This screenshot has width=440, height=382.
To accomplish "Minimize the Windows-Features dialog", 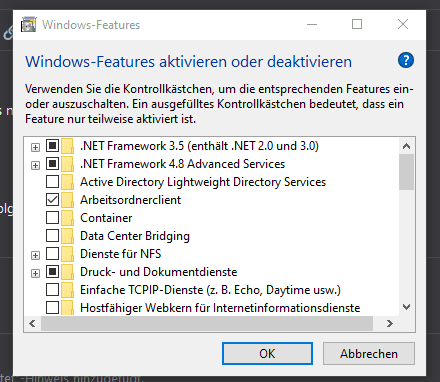I will [312, 24].
